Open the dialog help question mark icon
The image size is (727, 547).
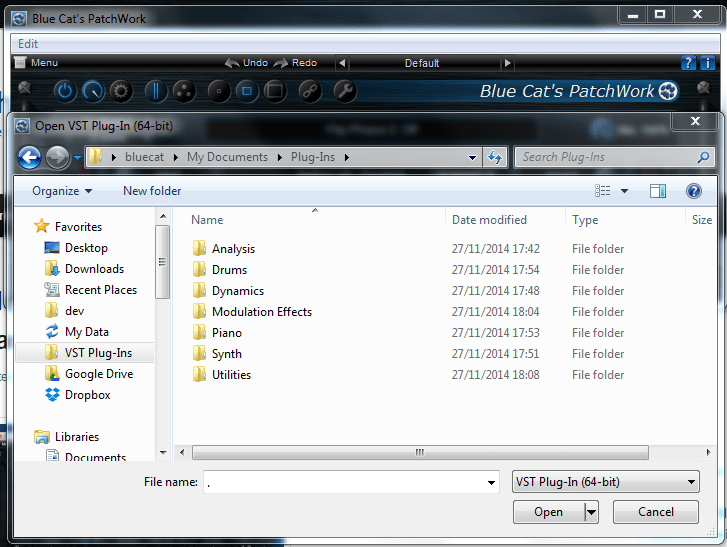tap(694, 191)
